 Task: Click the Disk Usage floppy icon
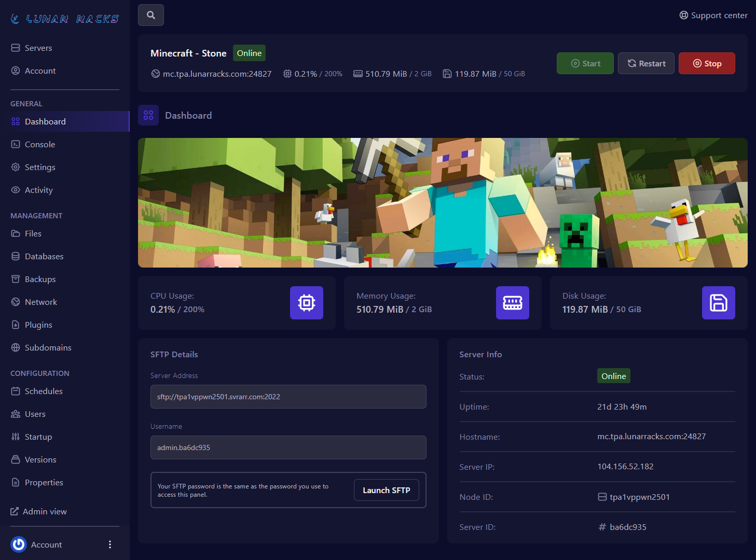(718, 303)
